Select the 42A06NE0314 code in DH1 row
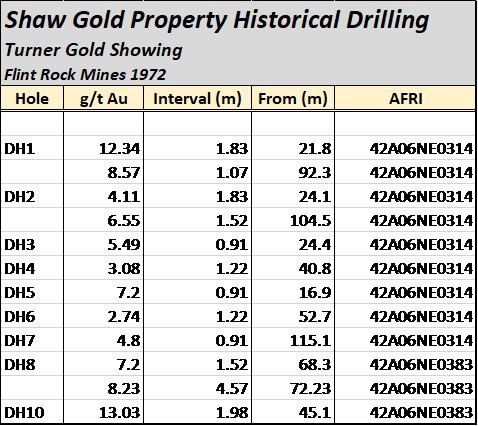This screenshot has height=426, width=478. tap(421, 149)
